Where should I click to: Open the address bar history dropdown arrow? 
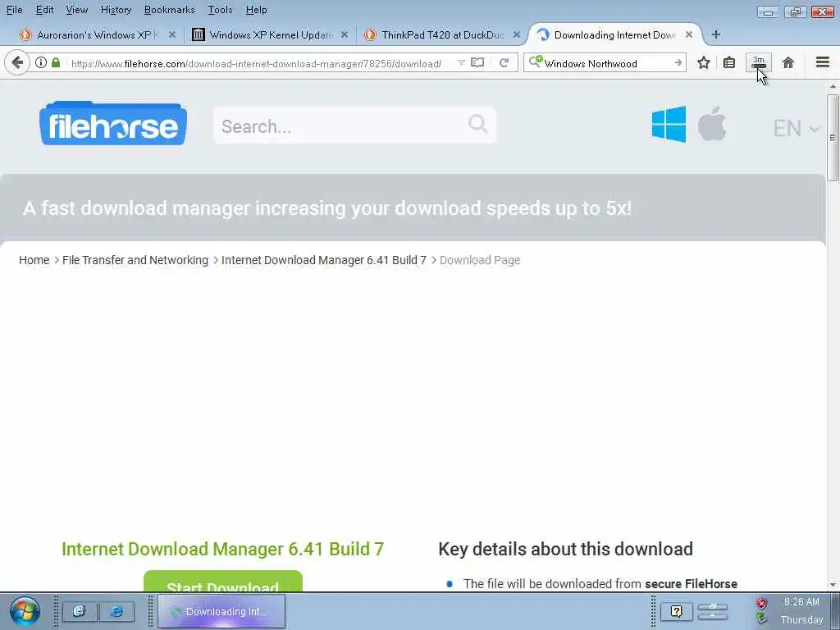coord(461,62)
